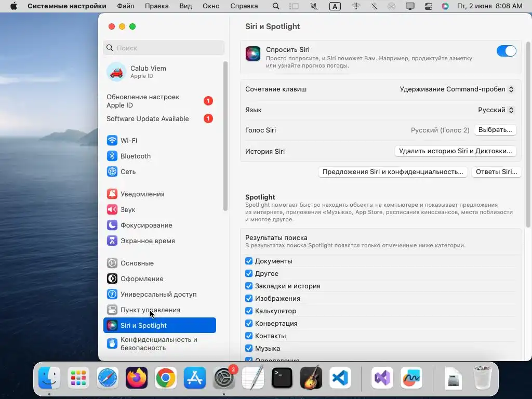
Task: Open System Settings icon in Dock
Action: 224,378
